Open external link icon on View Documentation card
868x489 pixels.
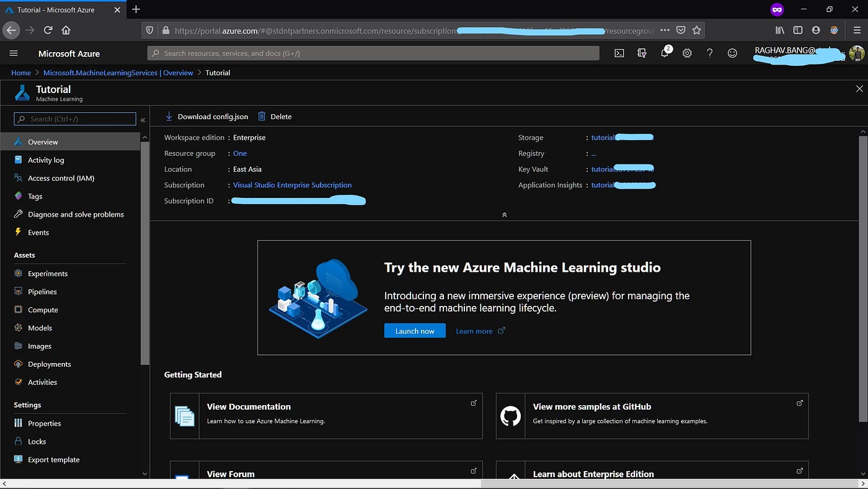pos(474,403)
